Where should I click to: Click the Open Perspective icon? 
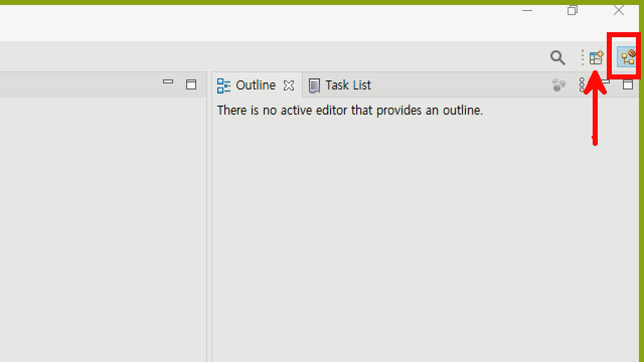click(596, 58)
